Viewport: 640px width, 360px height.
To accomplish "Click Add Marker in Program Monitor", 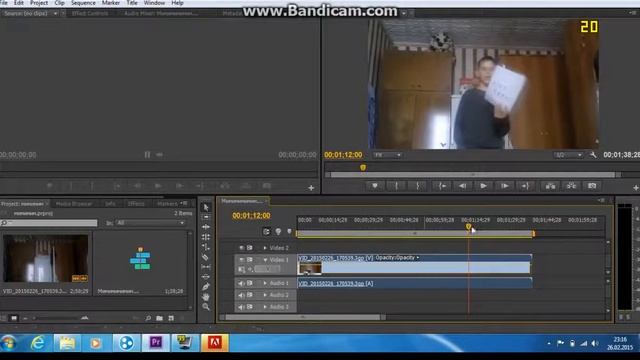I will [374, 186].
